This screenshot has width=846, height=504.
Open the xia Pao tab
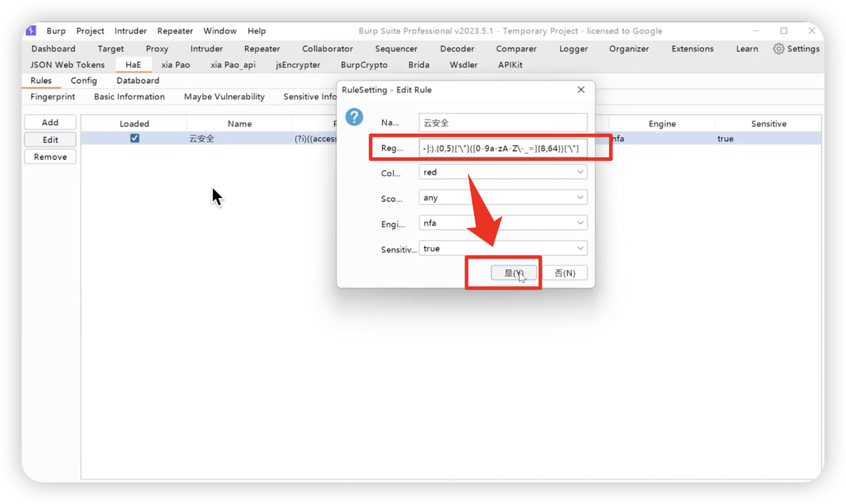tap(175, 65)
